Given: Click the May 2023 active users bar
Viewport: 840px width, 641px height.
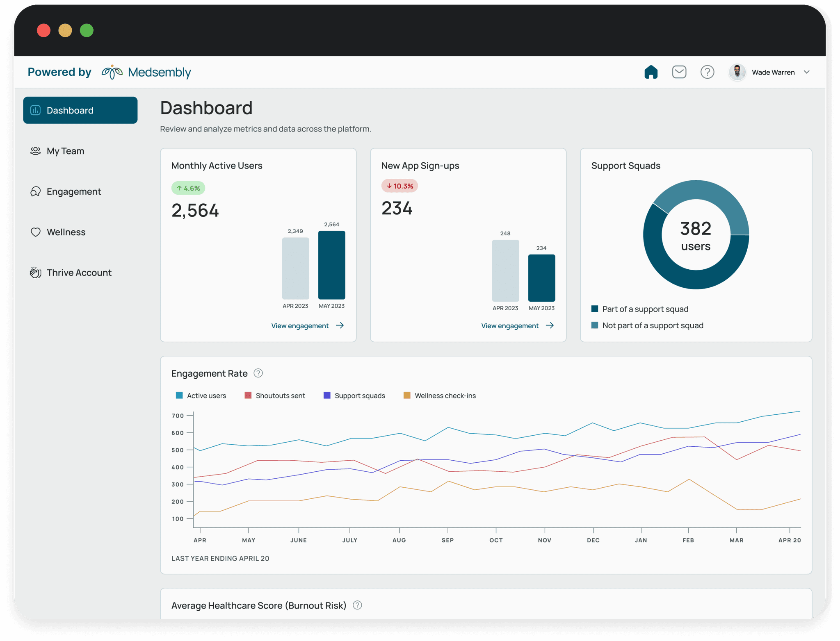Looking at the screenshot, I should tap(331, 265).
